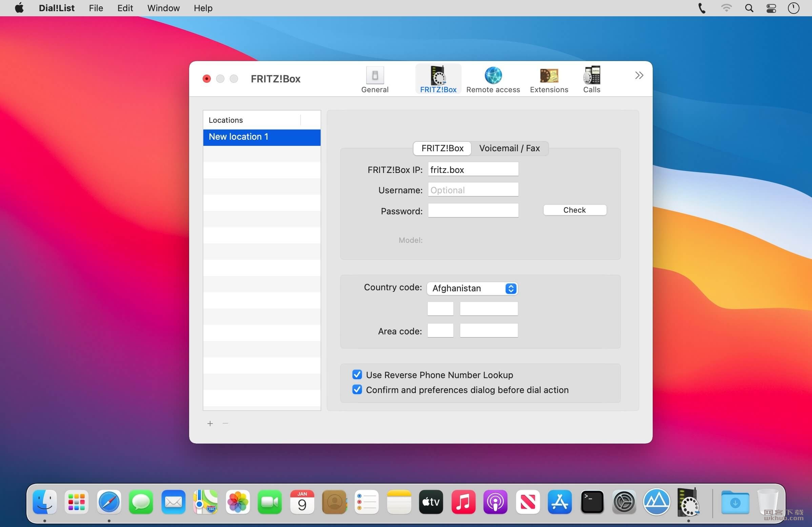Click the wide Area code field
812x527 pixels.
tap(489, 330)
